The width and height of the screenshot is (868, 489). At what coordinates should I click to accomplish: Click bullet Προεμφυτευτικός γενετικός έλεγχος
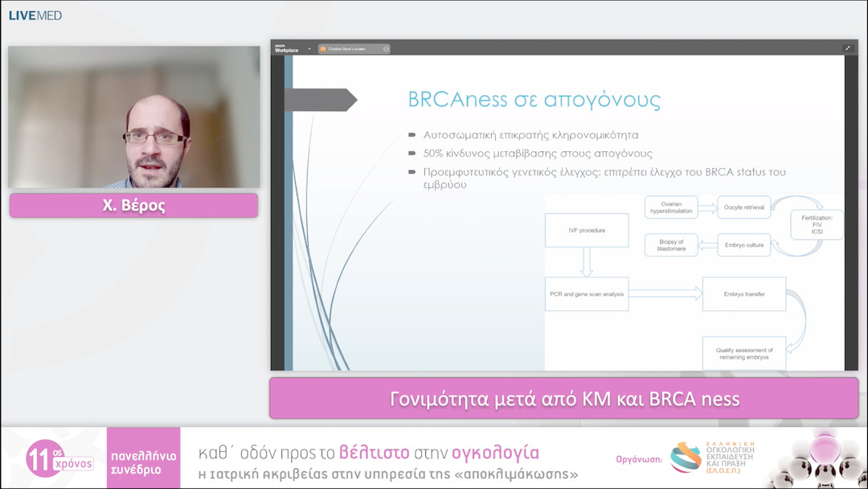pos(604,178)
